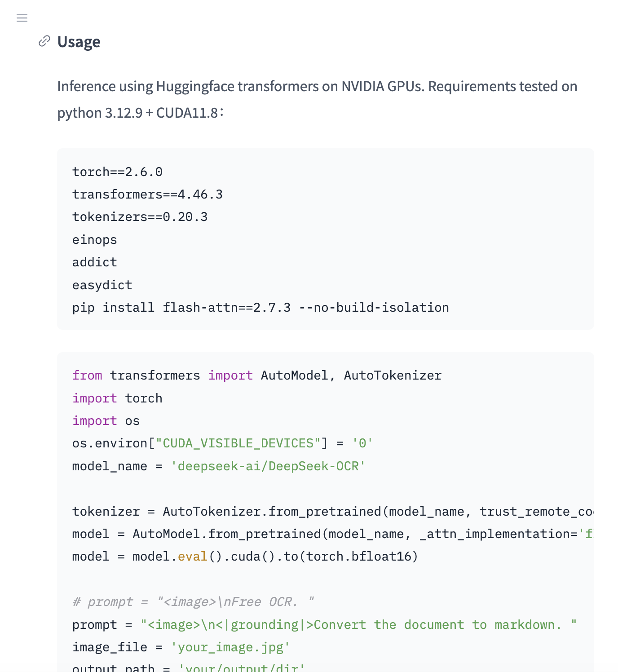Click the 'deepseek-ai/DeepSeek-OCR' model name string
This screenshot has height=672, width=618.
pos(268,466)
